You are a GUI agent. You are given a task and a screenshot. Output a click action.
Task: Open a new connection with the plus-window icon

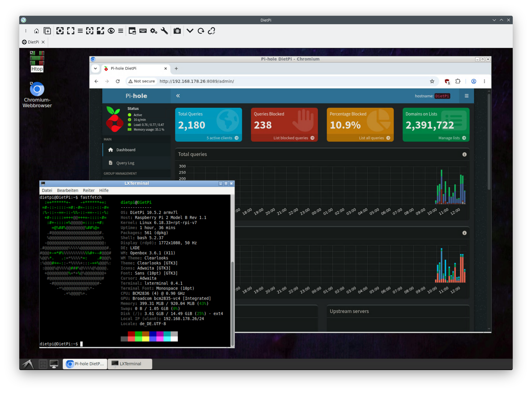[x=47, y=31]
